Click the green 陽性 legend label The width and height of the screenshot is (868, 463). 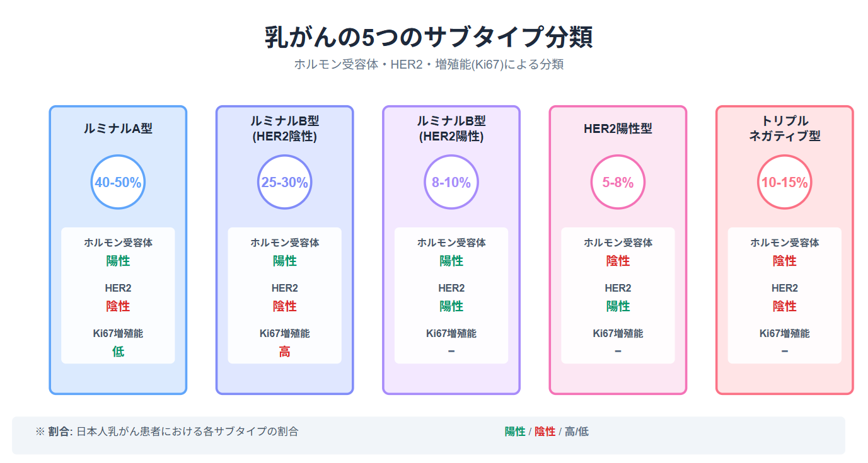click(515, 432)
